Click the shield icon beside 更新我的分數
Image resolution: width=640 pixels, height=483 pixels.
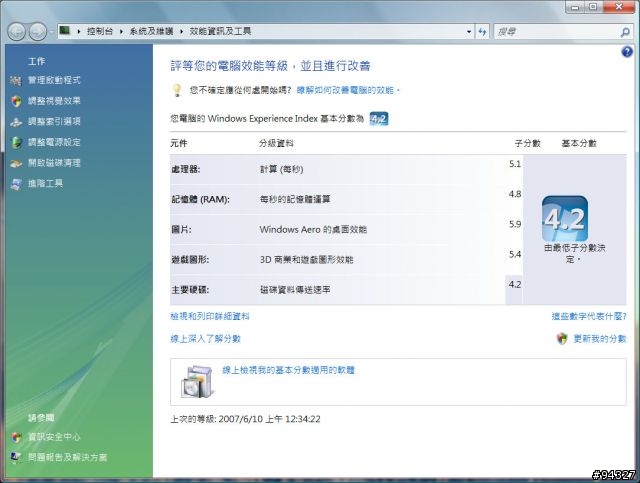click(562, 338)
